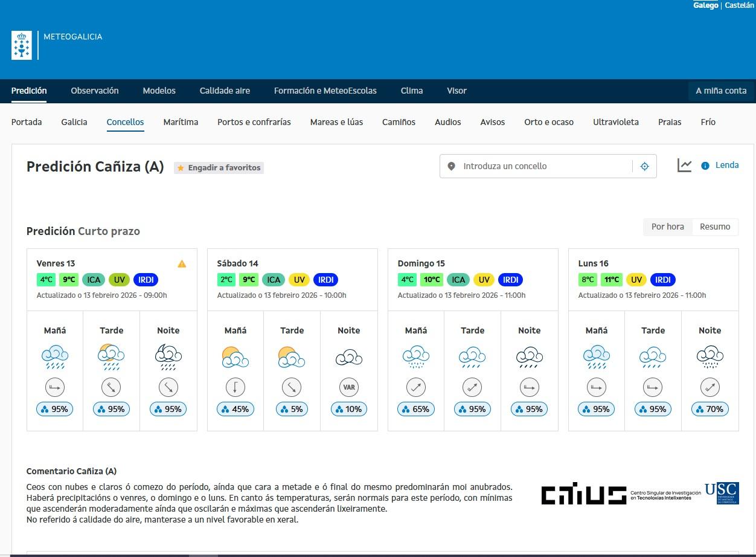Click the Luns Noite drizzle cloud icon

coord(710,358)
